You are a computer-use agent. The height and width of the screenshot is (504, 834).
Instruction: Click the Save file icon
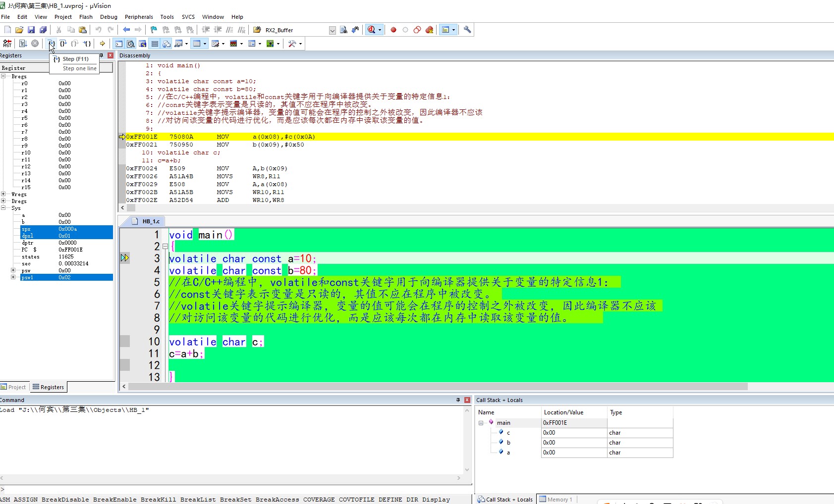31,30
